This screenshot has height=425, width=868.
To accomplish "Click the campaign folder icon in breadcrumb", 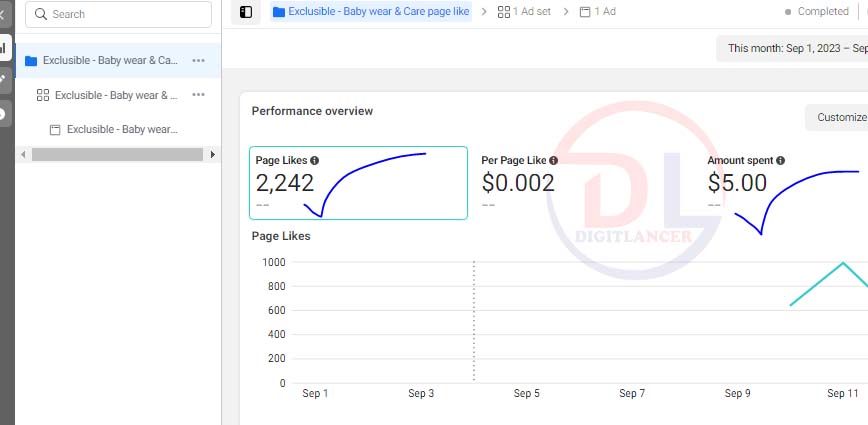I will coord(279,12).
